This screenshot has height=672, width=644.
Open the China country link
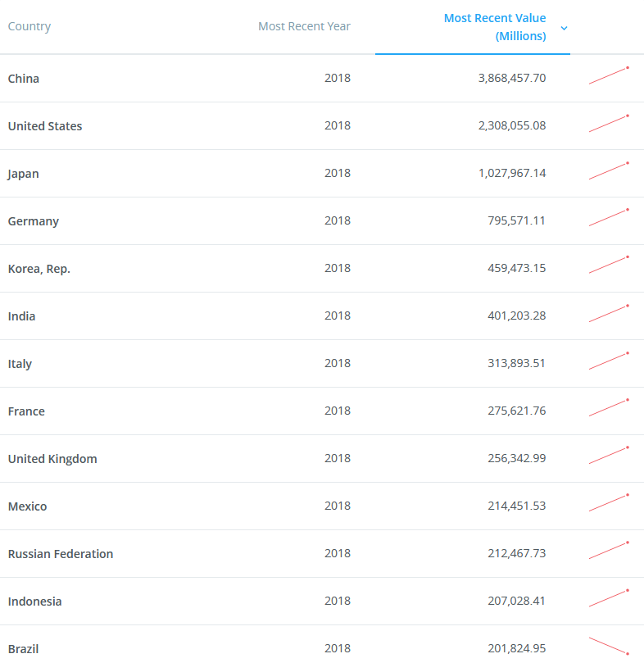(x=24, y=79)
